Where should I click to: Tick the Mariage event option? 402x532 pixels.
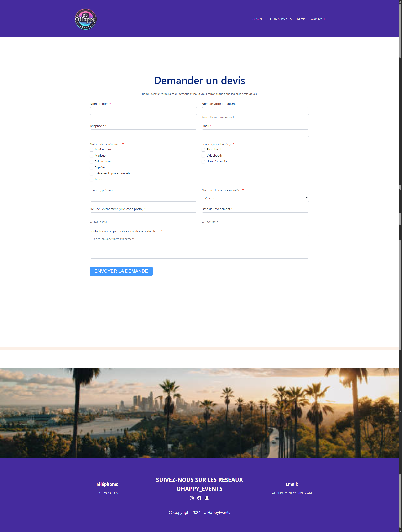point(91,156)
